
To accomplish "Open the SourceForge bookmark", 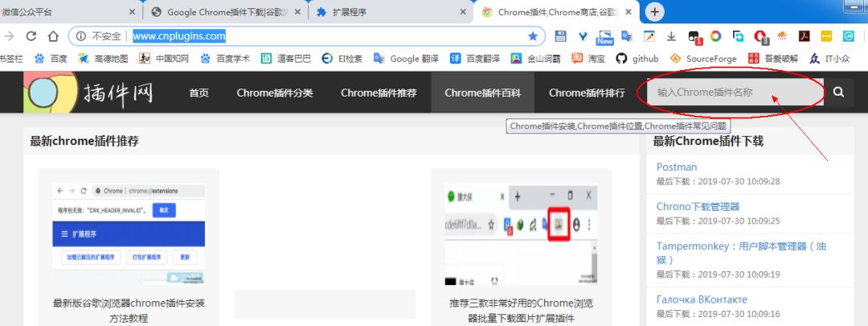I will click(703, 58).
